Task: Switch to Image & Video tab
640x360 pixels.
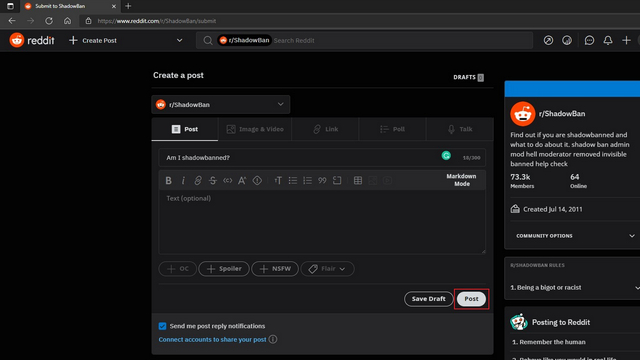Action: coord(255,129)
